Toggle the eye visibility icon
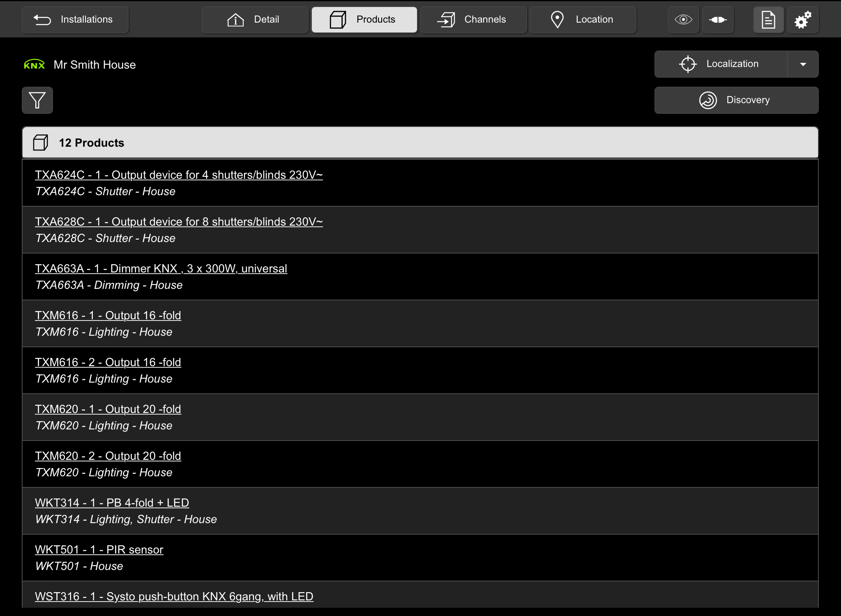 pyautogui.click(x=684, y=19)
